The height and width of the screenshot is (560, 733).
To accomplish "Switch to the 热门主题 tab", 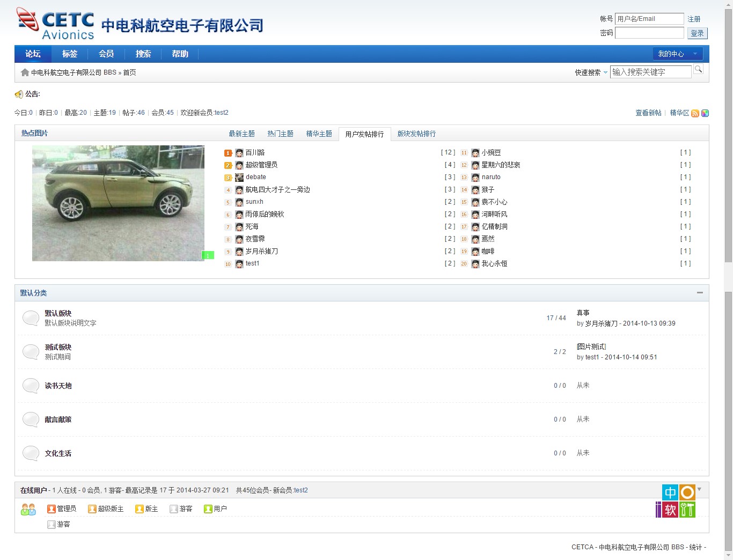I will [x=280, y=134].
